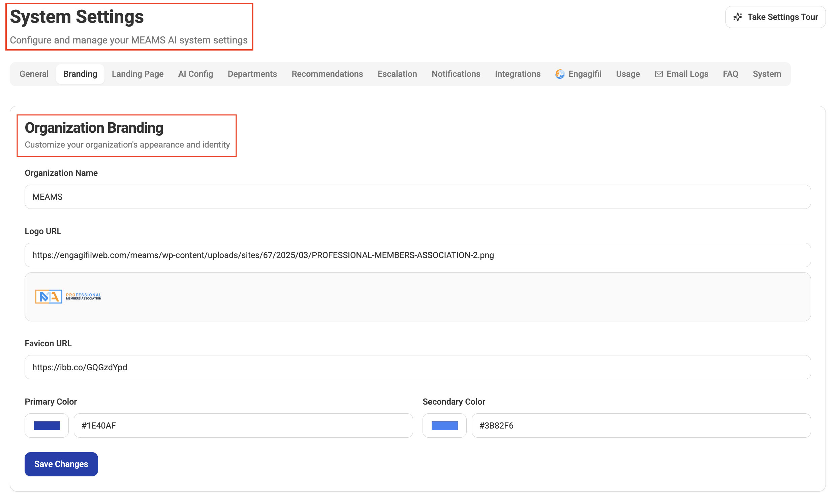Open the Notifications tab
The image size is (837, 504).
456,74
